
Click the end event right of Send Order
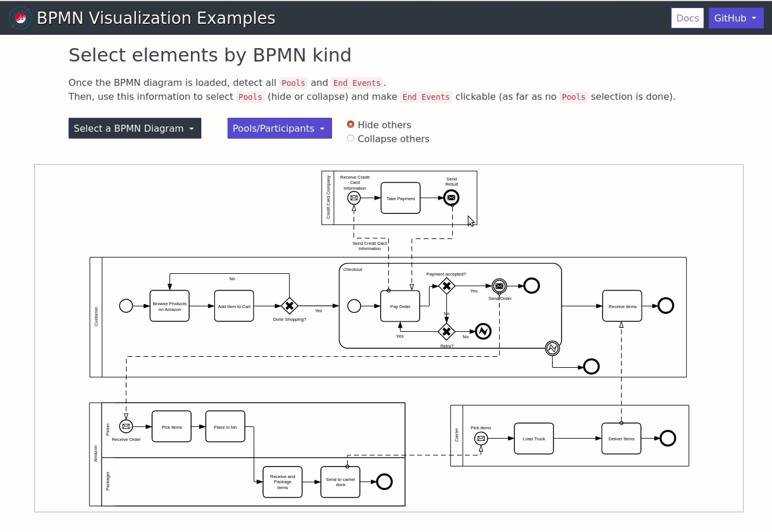tap(532, 285)
